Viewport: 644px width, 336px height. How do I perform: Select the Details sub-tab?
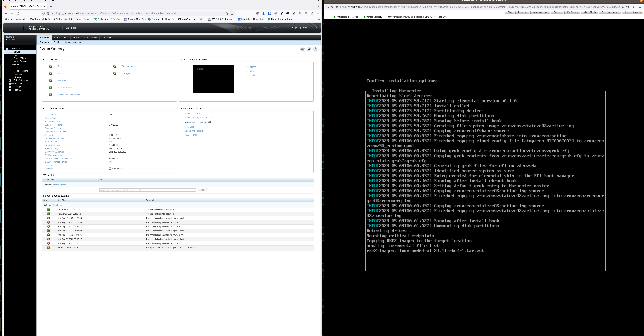click(57, 42)
